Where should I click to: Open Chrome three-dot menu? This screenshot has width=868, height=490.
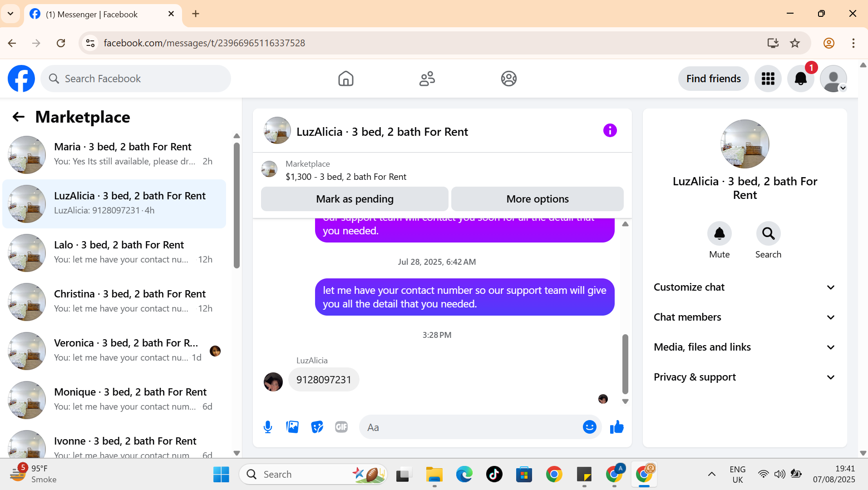[853, 43]
